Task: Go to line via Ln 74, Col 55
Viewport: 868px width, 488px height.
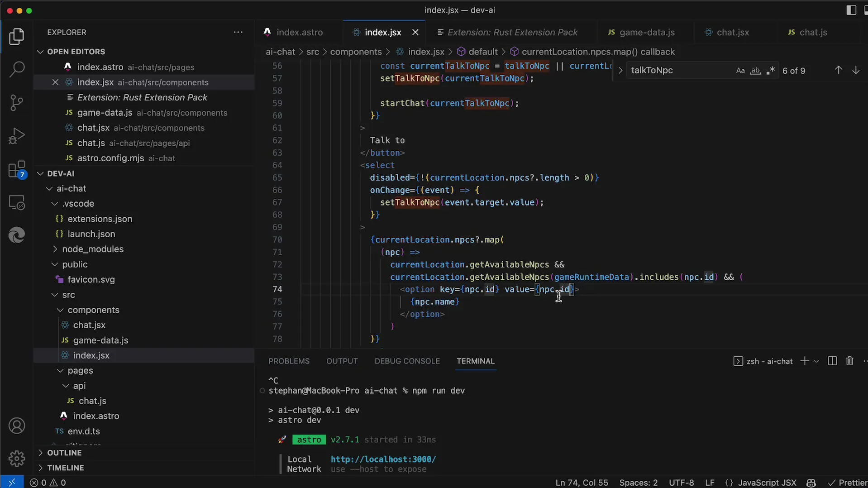Action: (x=582, y=483)
